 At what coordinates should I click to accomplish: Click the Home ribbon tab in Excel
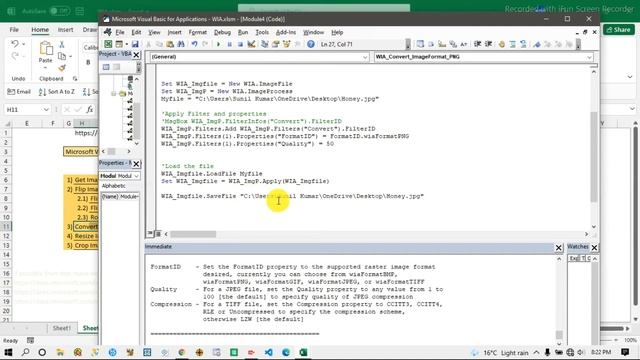tap(40, 30)
